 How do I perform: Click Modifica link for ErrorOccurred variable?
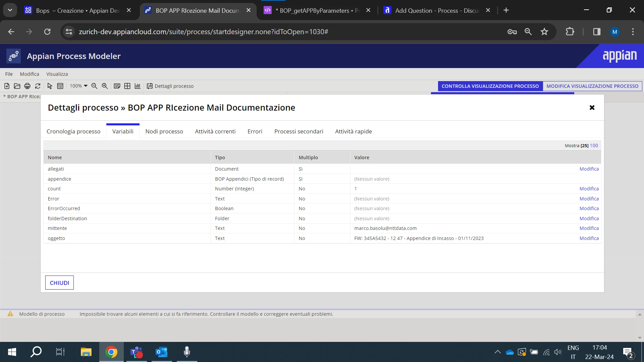589,208
